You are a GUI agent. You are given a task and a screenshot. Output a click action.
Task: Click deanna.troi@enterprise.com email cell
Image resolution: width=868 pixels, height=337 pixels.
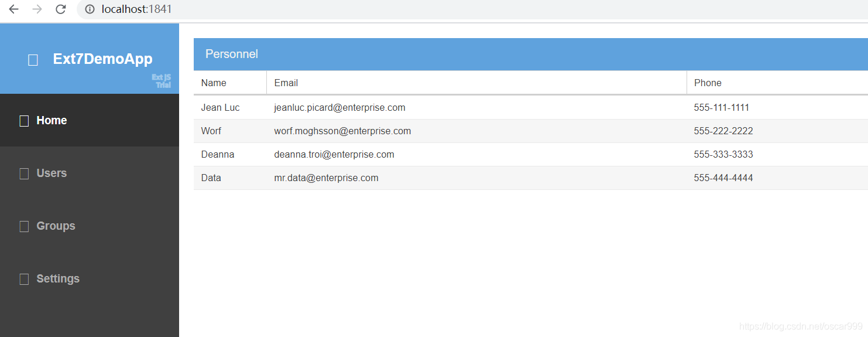coord(476,154)
